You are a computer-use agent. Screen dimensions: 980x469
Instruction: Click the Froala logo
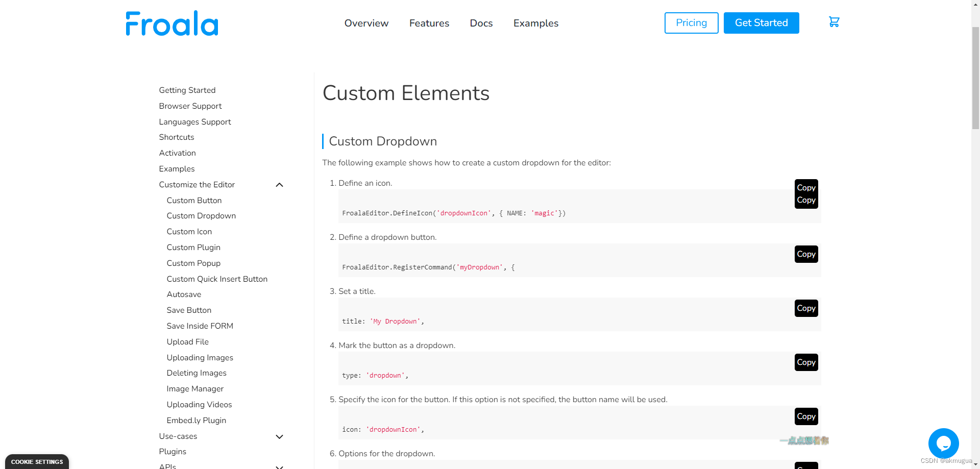point(172,23)
